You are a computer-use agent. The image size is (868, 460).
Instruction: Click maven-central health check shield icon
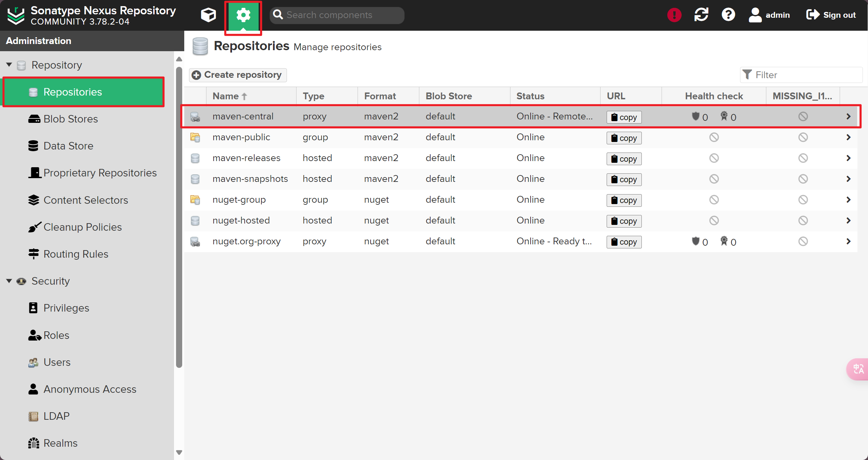(695, 116)
